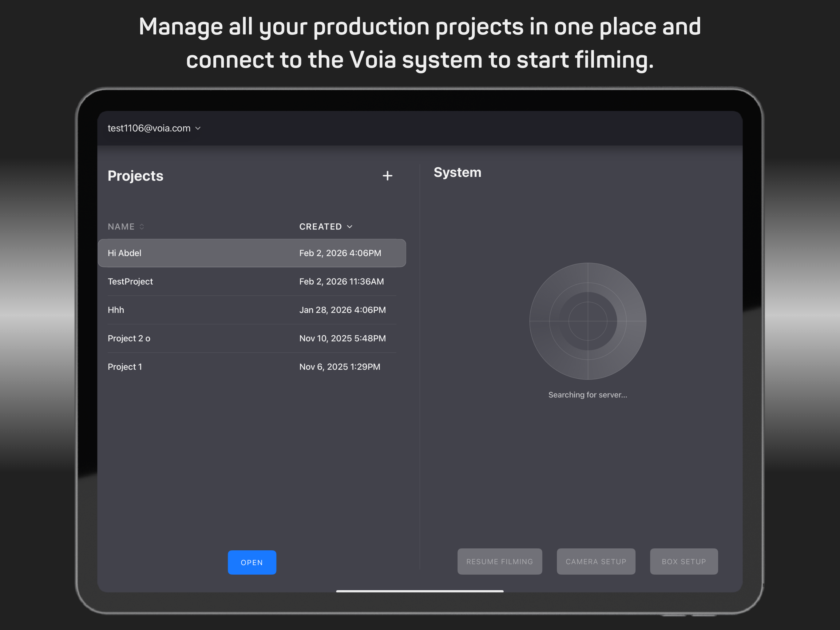Select the Project 1 row
Image resolution: width=840 pixels, height=630 pixels.
click(252, 367)
